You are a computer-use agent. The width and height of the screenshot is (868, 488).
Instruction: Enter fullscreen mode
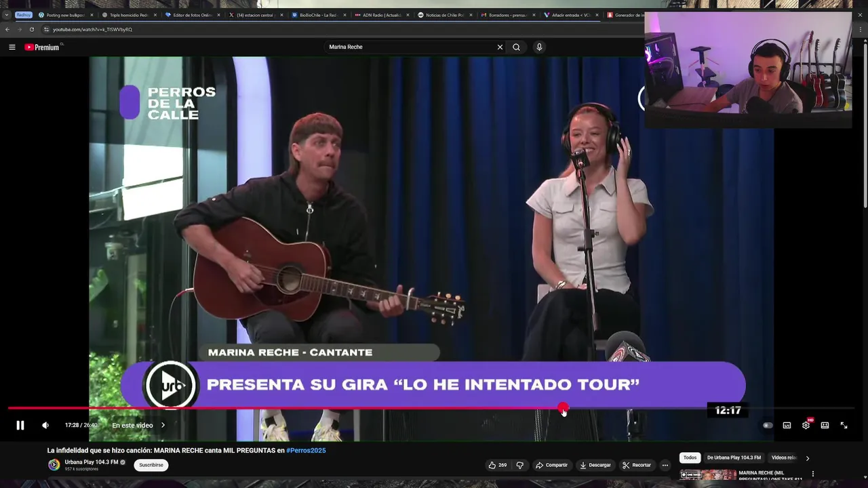click(x=844, y=425)
